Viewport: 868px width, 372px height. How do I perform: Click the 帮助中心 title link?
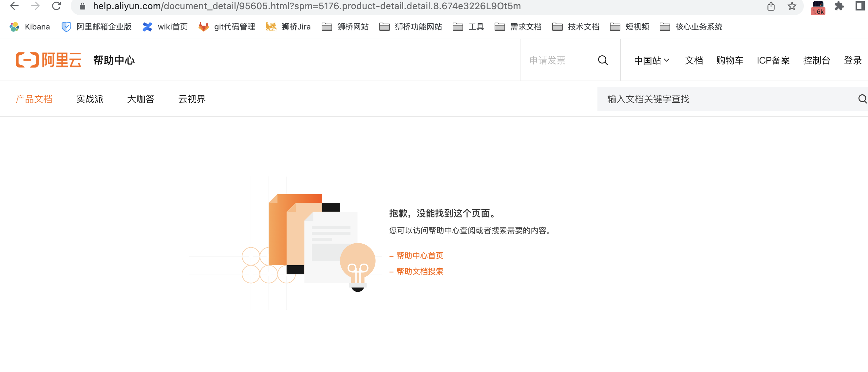click(114, 60)
